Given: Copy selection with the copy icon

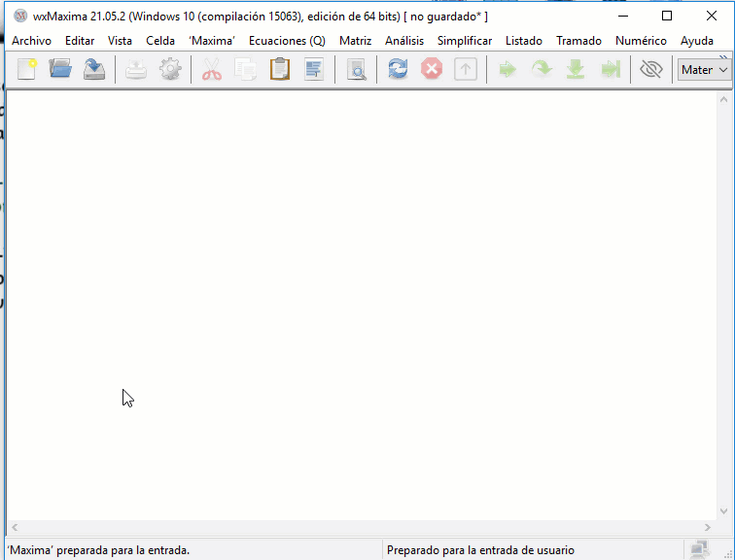Looking at the screenshot, I should pyautogui.click(x=246, y=69).
